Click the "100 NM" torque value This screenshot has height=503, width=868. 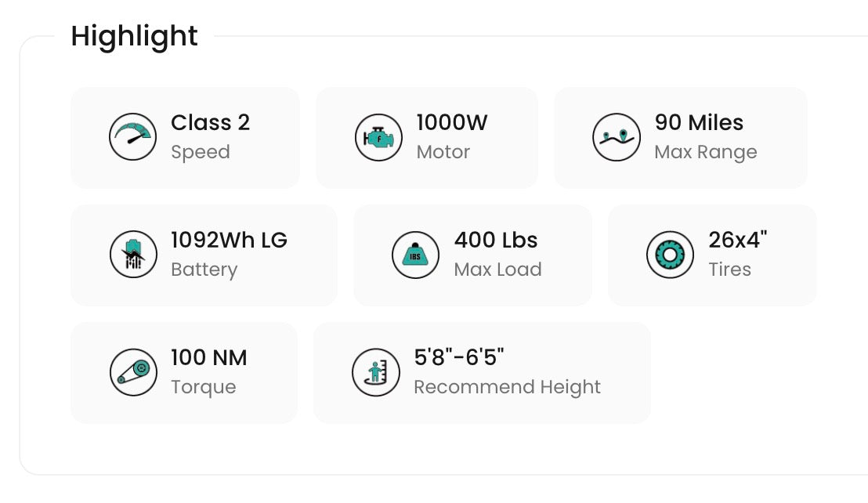coord(208,358)
